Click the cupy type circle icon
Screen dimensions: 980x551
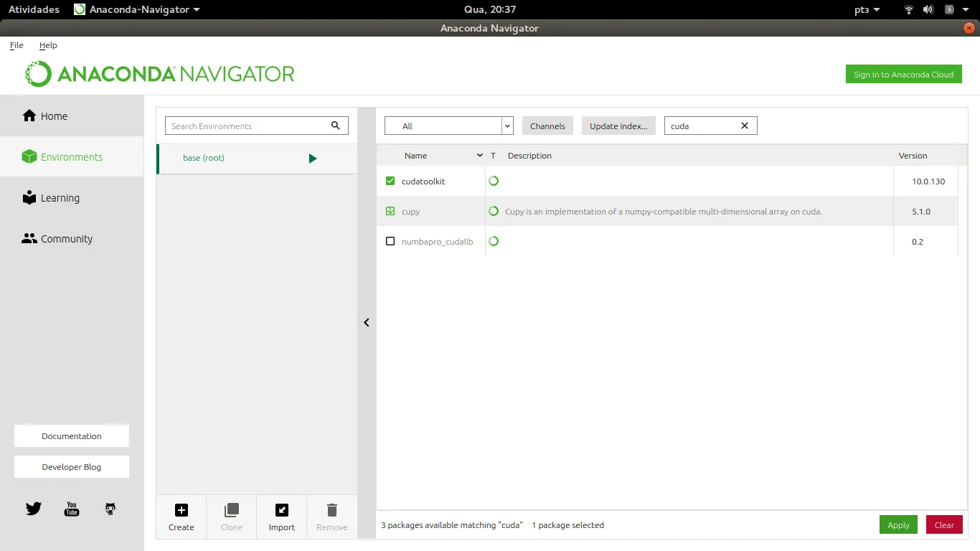pyautogui.click(x=494, y=211)
